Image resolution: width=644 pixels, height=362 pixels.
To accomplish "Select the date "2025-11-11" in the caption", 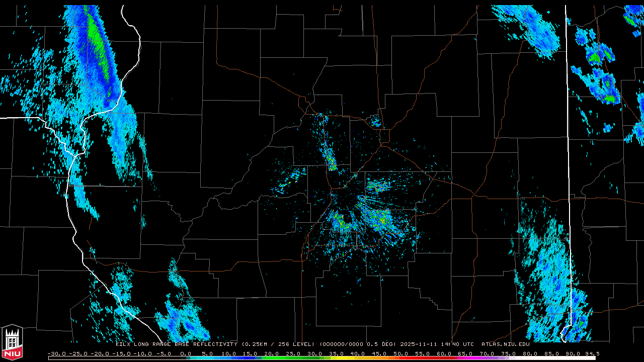I will click(x=419, y=344).
